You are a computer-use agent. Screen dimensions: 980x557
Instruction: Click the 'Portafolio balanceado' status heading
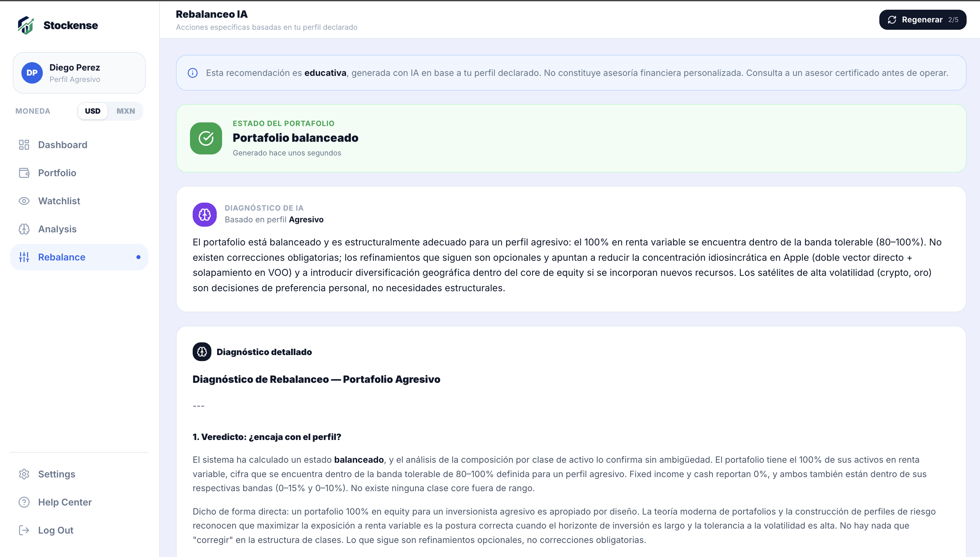tap(295, 138)
